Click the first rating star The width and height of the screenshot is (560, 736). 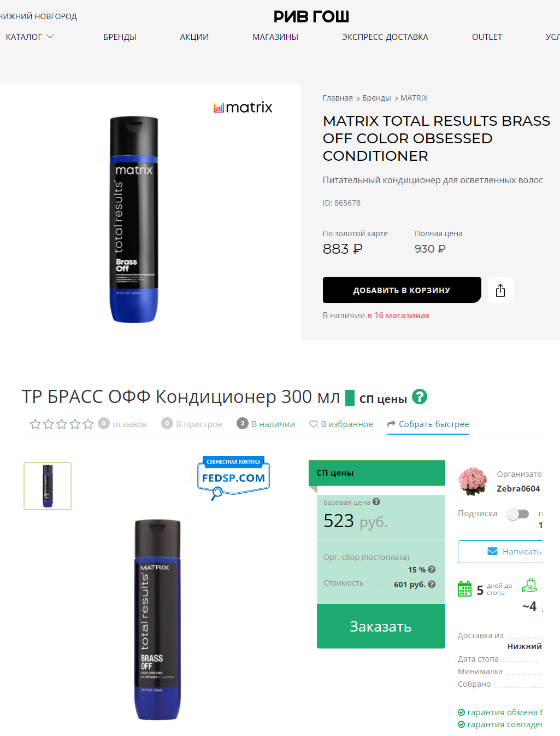tap(35, 424)
